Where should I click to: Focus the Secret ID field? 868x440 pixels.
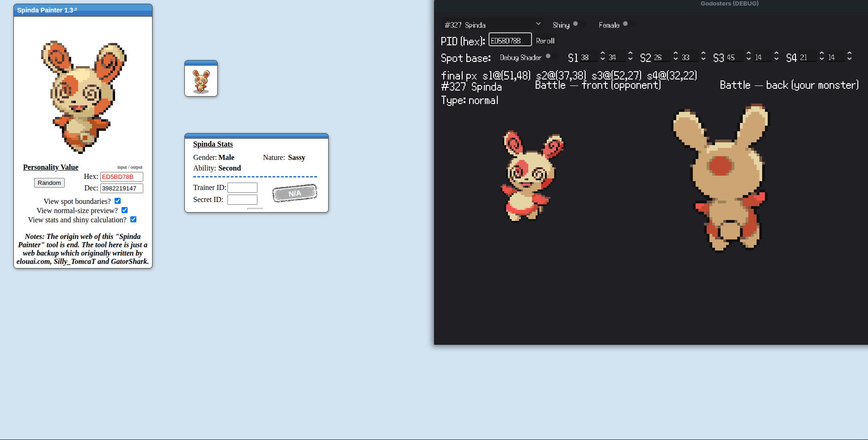(242, 200)
